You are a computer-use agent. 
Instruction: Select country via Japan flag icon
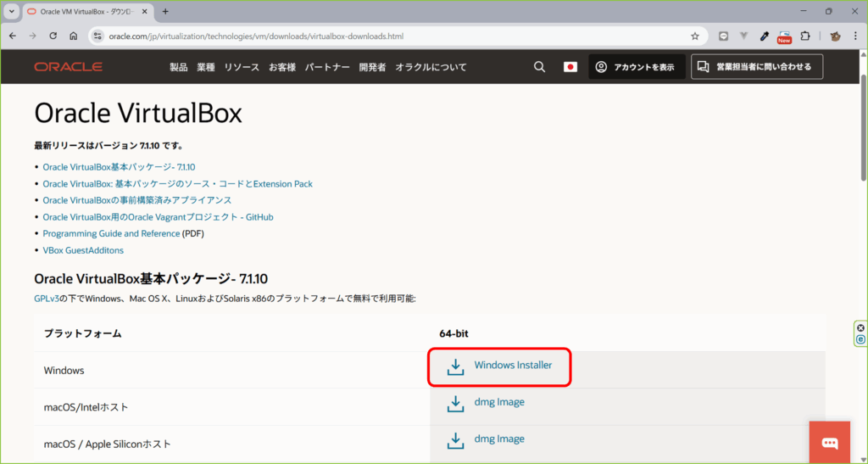[x=570, y=67]
